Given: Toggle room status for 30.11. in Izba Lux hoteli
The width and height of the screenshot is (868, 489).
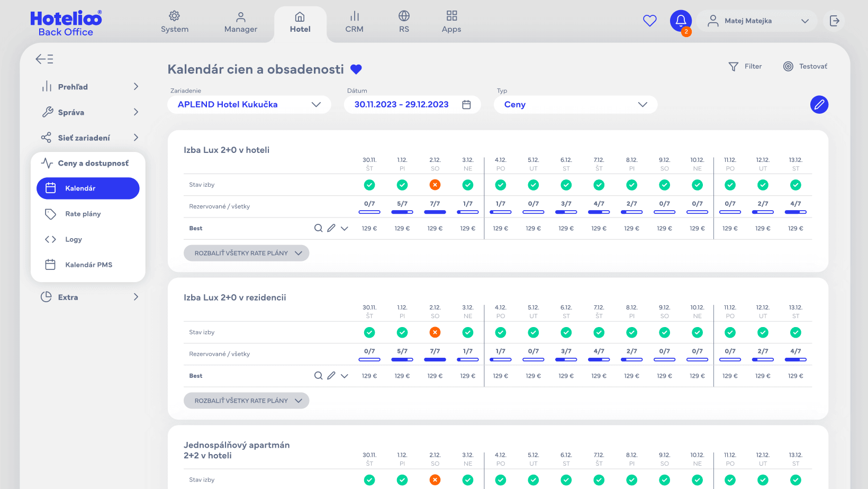Looking at the screenshot, I should [369, 185].
